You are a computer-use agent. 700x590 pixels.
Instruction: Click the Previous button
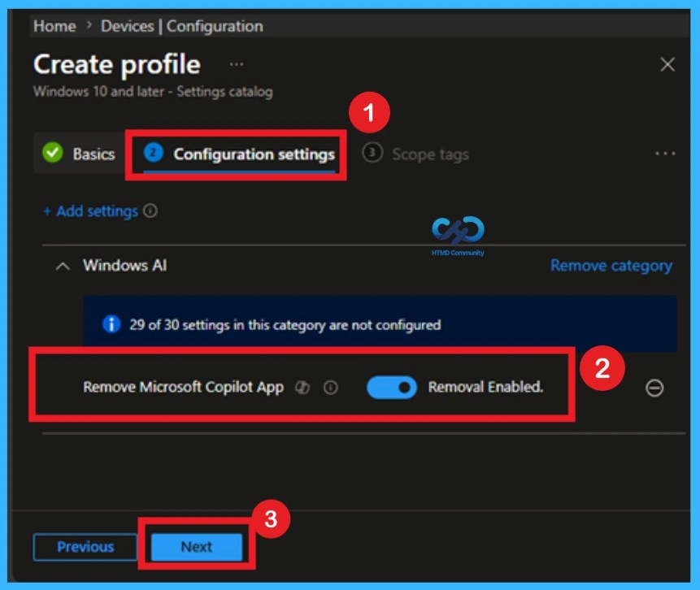pyautogui.click(x=84, y=547)
